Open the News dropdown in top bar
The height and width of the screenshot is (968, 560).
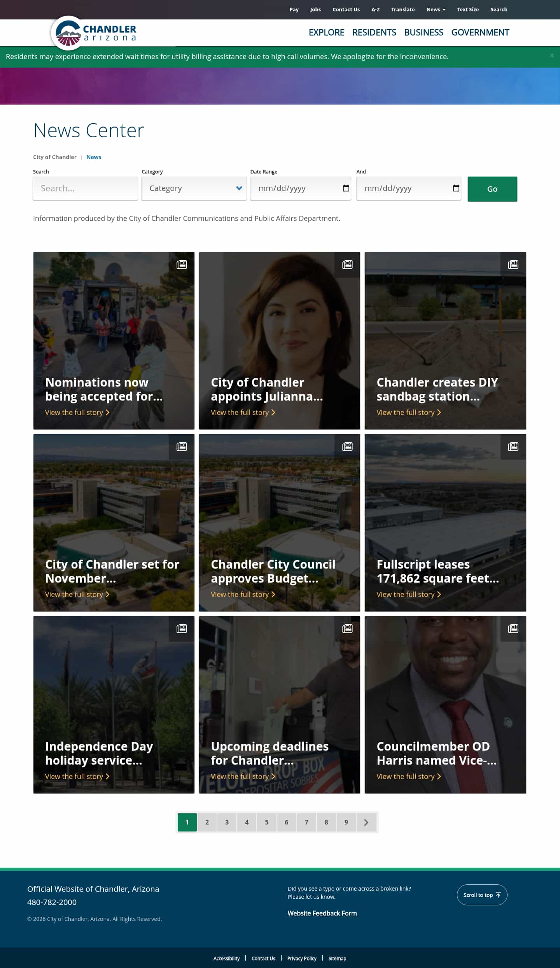(436, 9)
